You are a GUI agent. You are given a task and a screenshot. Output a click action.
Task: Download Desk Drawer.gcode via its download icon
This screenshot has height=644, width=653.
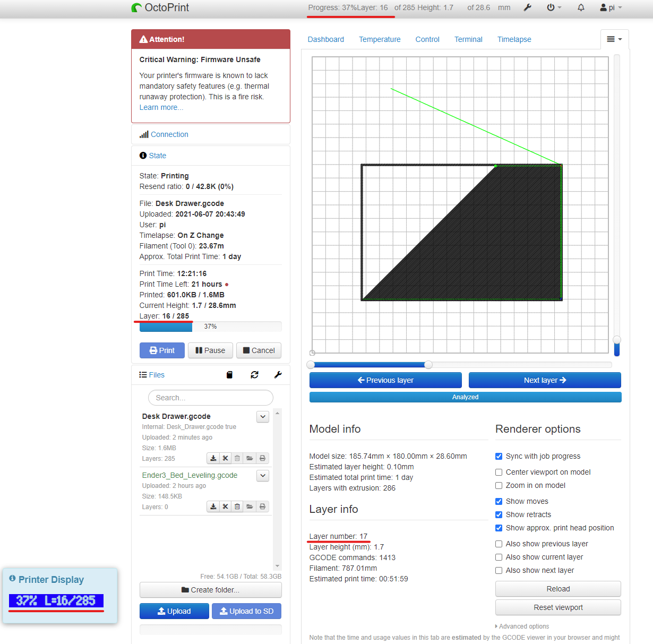coord(213,458)
